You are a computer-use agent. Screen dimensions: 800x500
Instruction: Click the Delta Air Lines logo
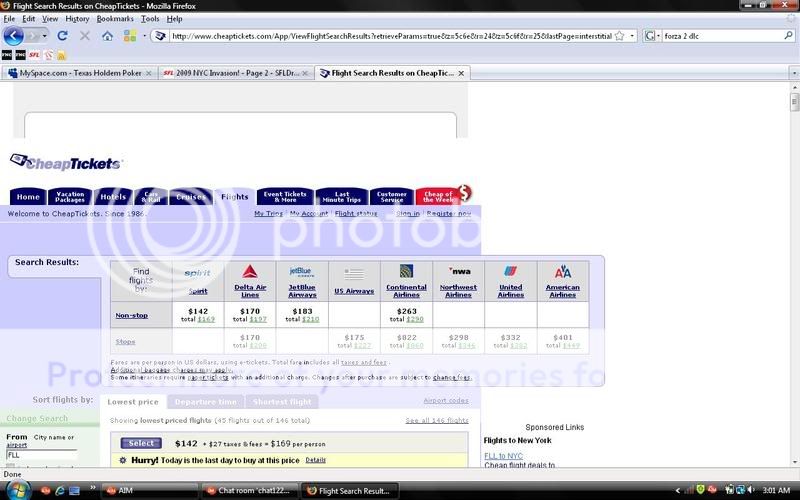[249, 272]
